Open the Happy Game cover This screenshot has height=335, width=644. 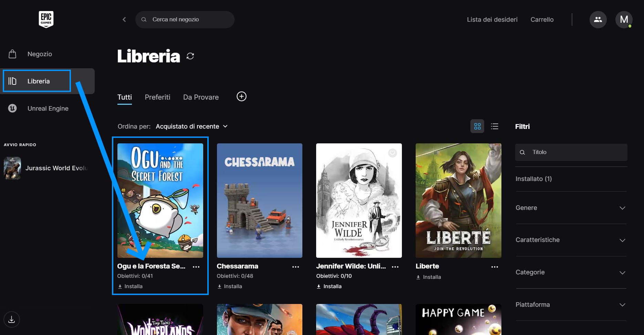458,319
